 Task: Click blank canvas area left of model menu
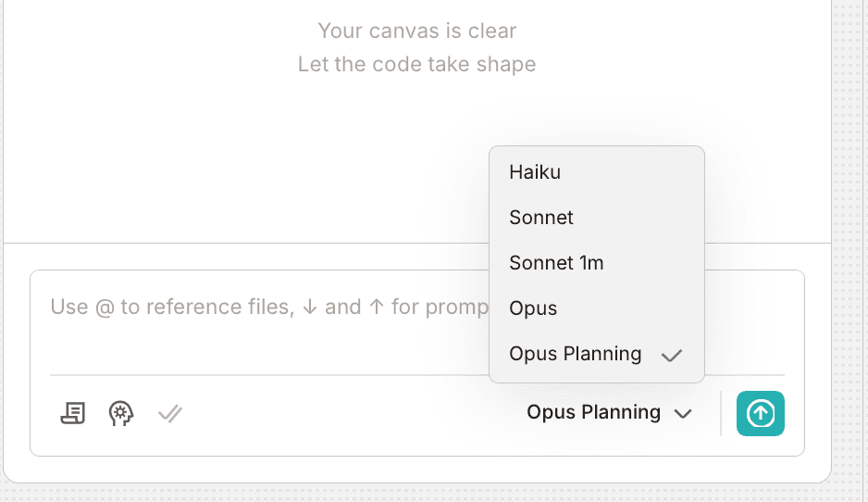231,167
